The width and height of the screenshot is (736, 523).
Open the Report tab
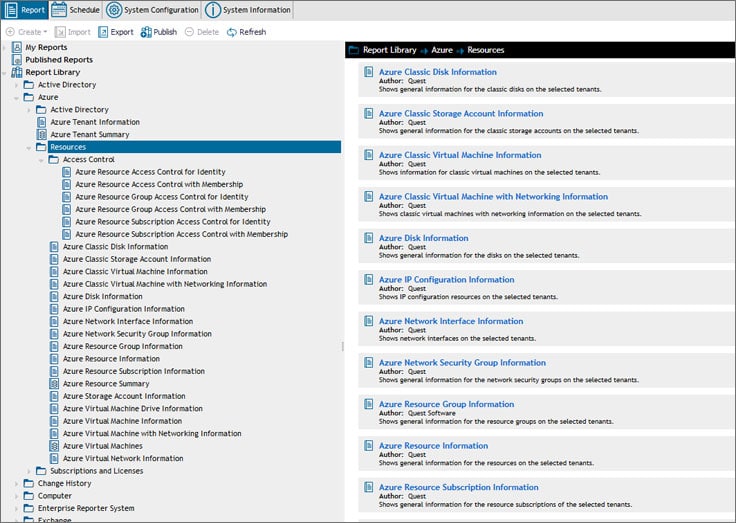[x=24, y=10]
